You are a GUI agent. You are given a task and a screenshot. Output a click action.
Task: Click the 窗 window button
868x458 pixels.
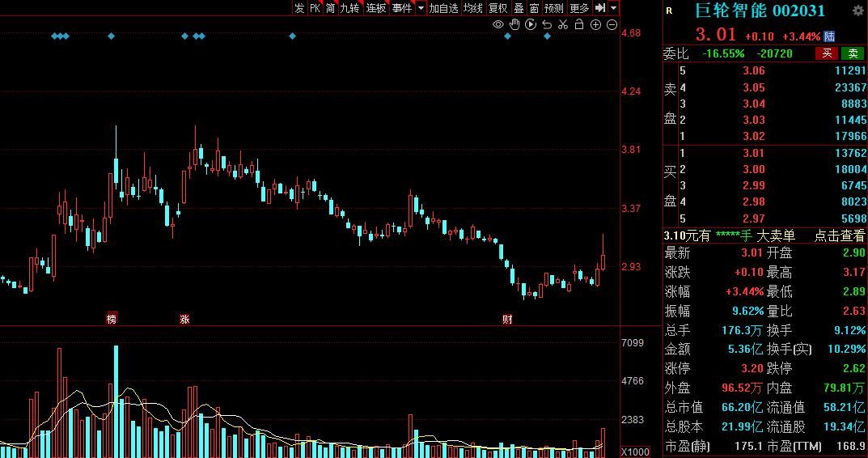[x=534, y=8]
